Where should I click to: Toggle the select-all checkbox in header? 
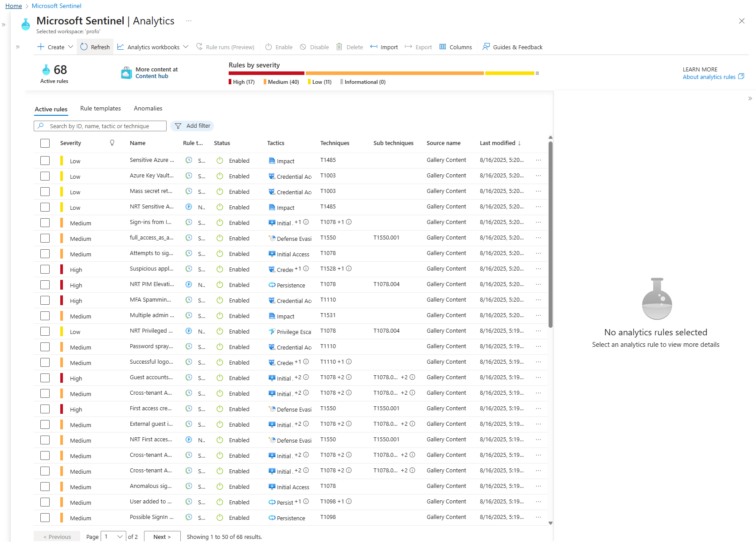[x=45, y=143]
